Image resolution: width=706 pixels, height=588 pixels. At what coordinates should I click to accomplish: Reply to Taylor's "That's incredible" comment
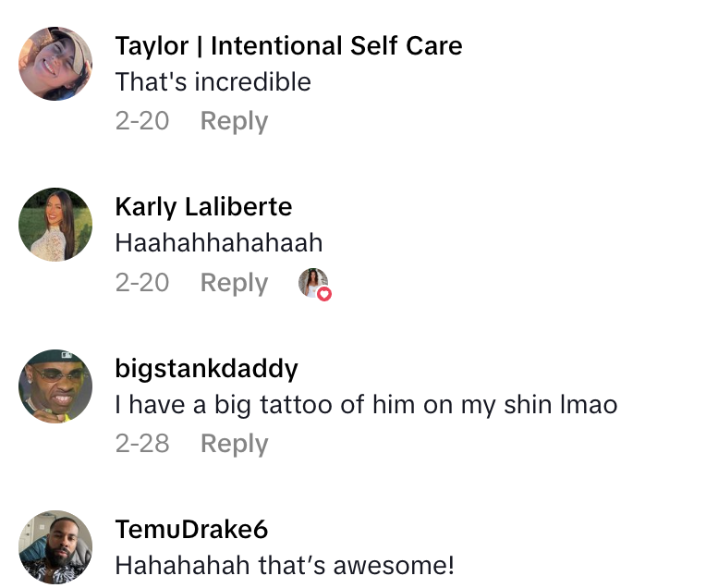234,121
